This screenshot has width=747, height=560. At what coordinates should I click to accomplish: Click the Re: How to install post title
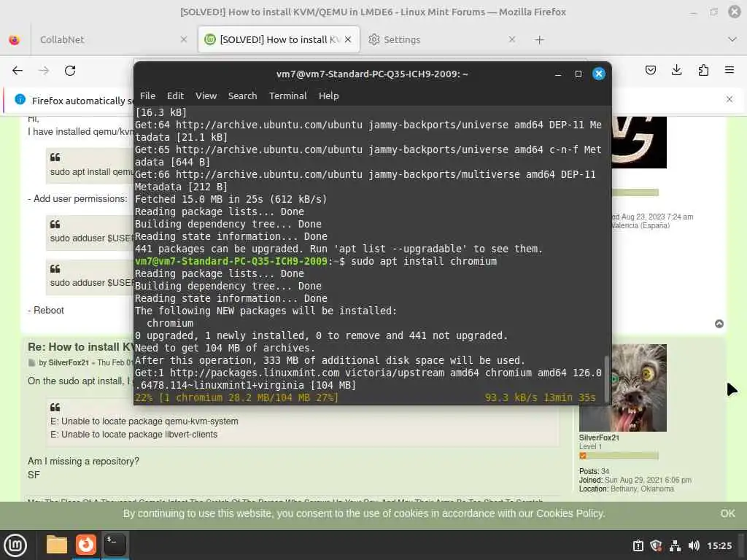(80, 347)
